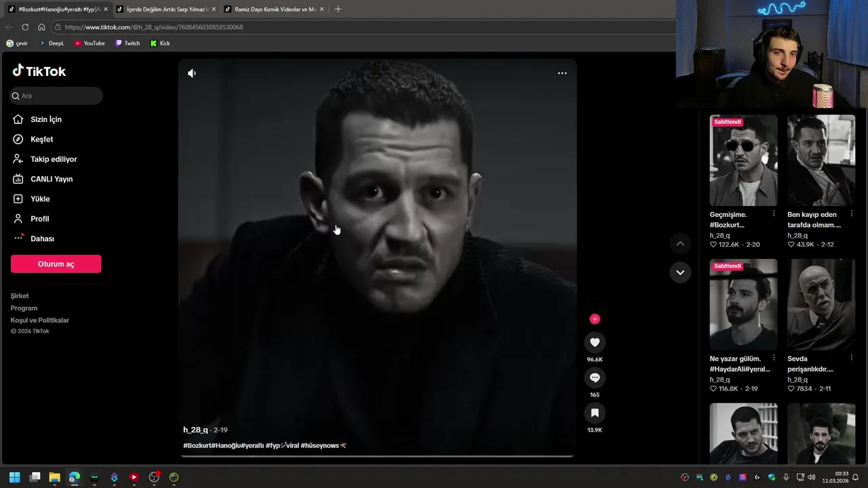Click the '2-19' date beside h_28_q

pyautogui.click(x=220, y=430)
